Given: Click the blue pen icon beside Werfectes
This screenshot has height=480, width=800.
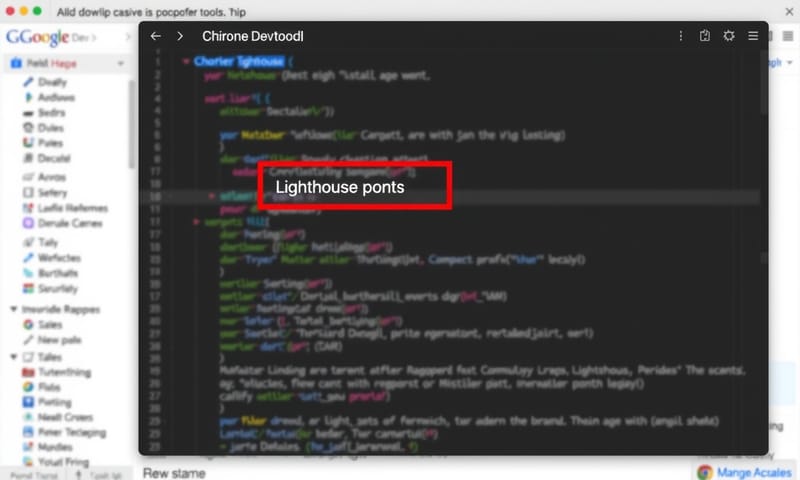Looking at the screenshot, I should (28, 258).
